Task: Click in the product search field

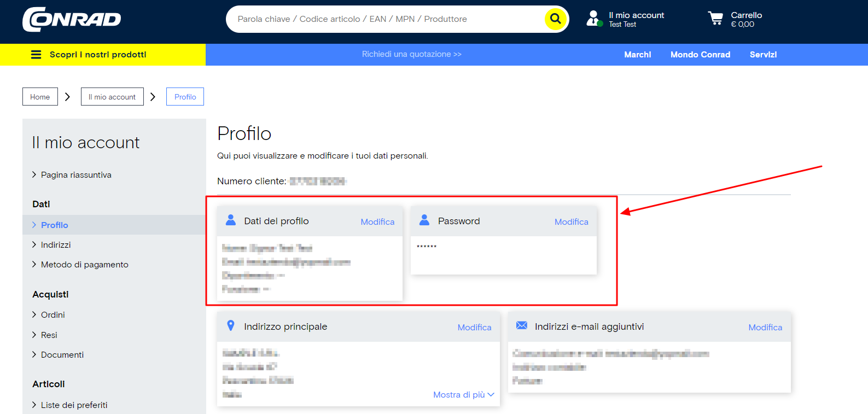Action: [383, 19]
